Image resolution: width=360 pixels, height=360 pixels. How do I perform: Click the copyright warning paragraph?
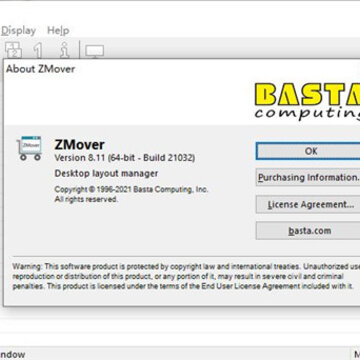tap(186, 276)
